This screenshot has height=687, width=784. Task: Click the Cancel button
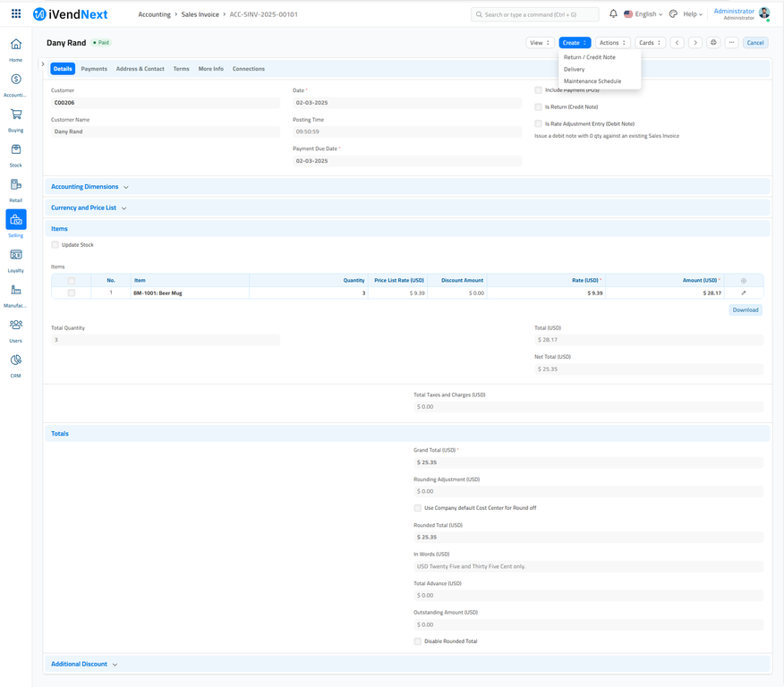click(x=755, y=43)
